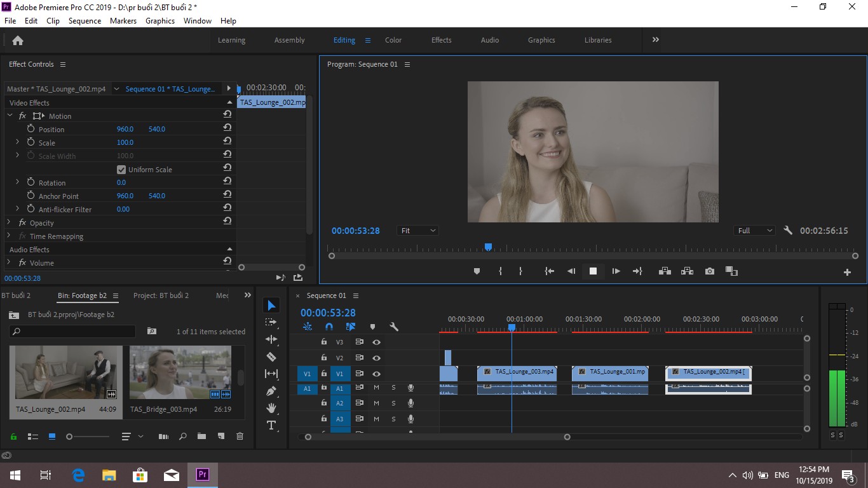Image resolution: width=868 pixels, height=488 pixels.
Task: Select the Slip tool
Action: [271, 374]
